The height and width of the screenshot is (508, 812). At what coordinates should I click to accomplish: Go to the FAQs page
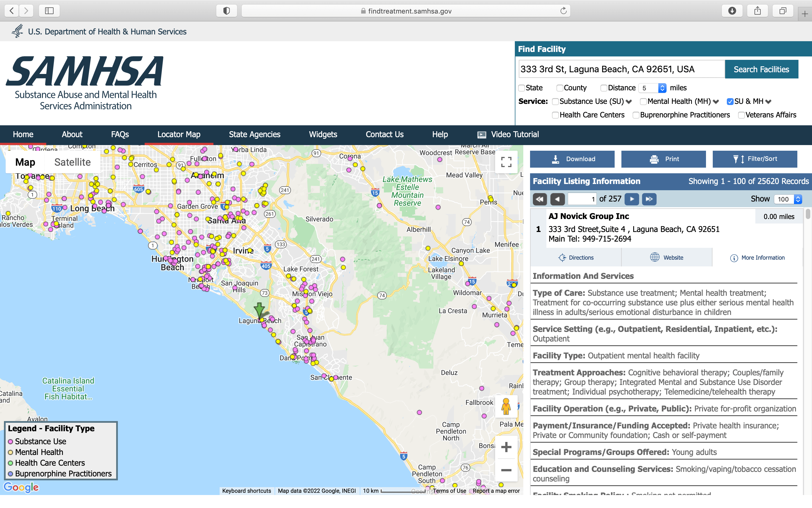pyautogui.click(x=120, y=134)
